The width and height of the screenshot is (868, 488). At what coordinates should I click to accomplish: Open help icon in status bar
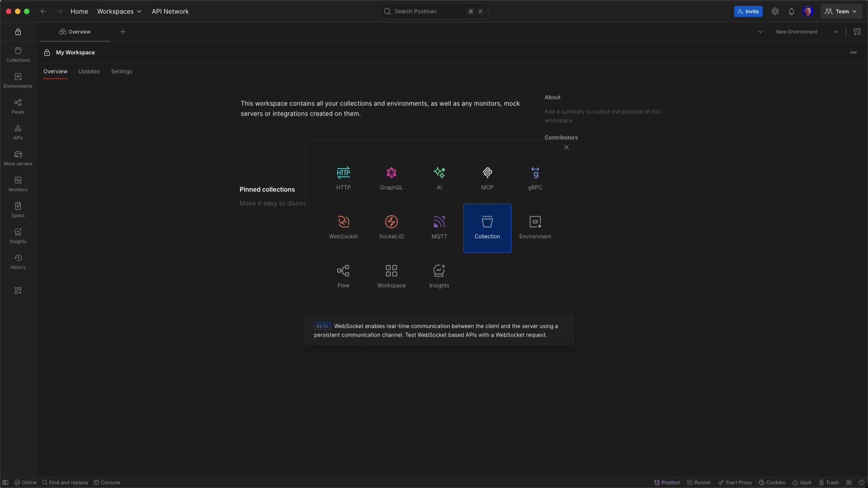(861, 482)
